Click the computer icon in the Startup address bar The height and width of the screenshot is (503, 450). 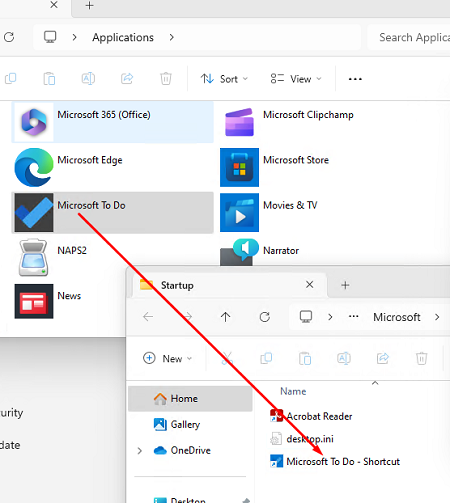pos(306,317)
